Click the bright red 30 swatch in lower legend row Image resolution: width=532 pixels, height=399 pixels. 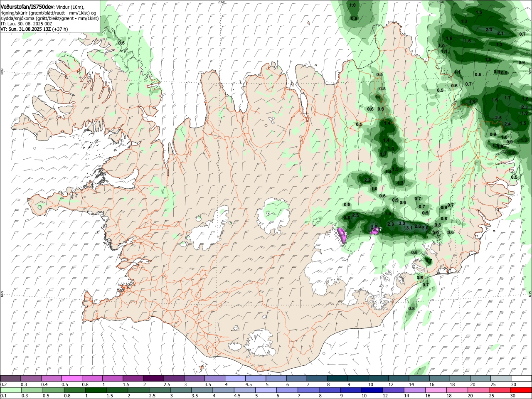(521, 390)
